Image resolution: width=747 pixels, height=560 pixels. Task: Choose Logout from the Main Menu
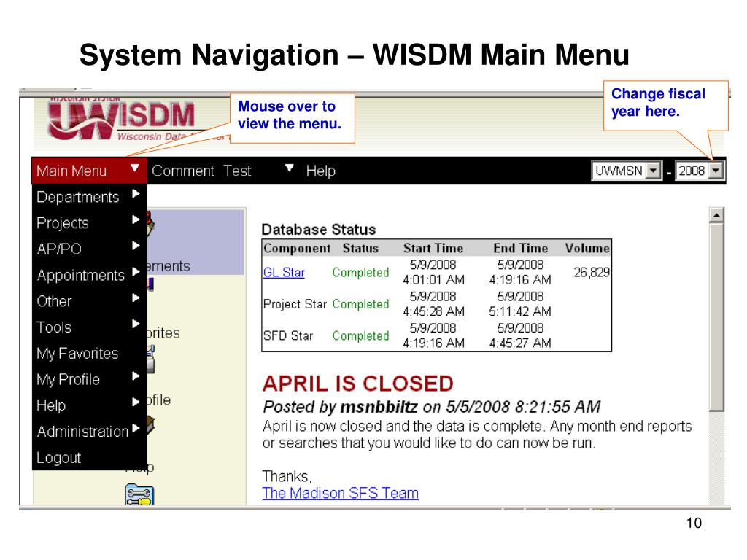(x=88, y=457)
